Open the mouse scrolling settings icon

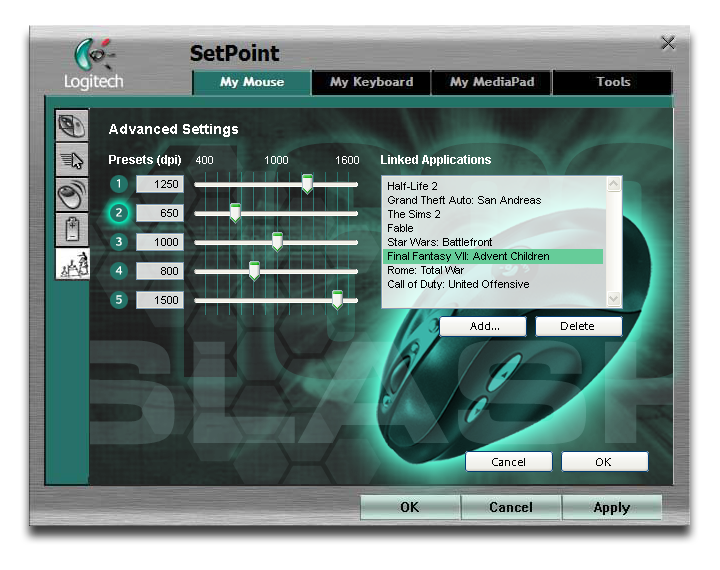point(72,194)
